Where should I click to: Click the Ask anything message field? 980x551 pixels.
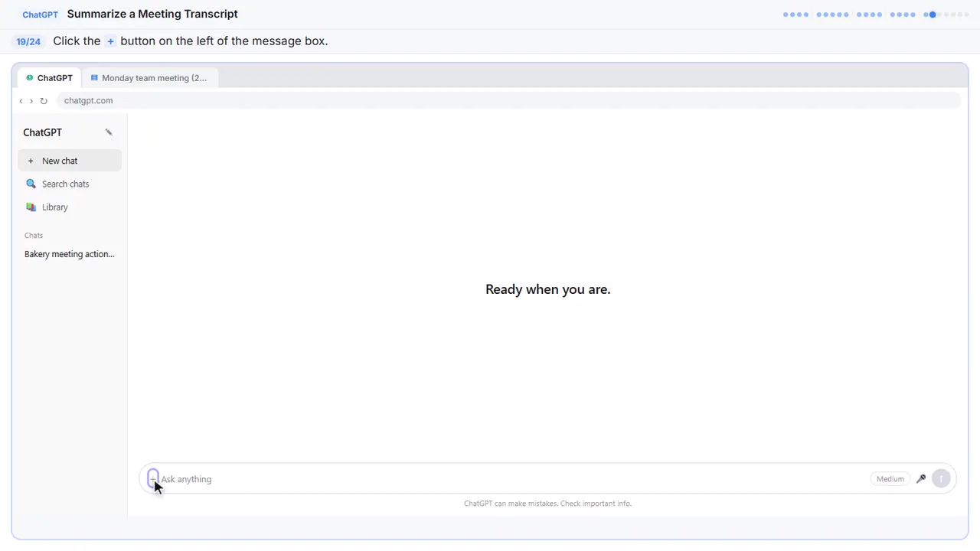(513, 479)
